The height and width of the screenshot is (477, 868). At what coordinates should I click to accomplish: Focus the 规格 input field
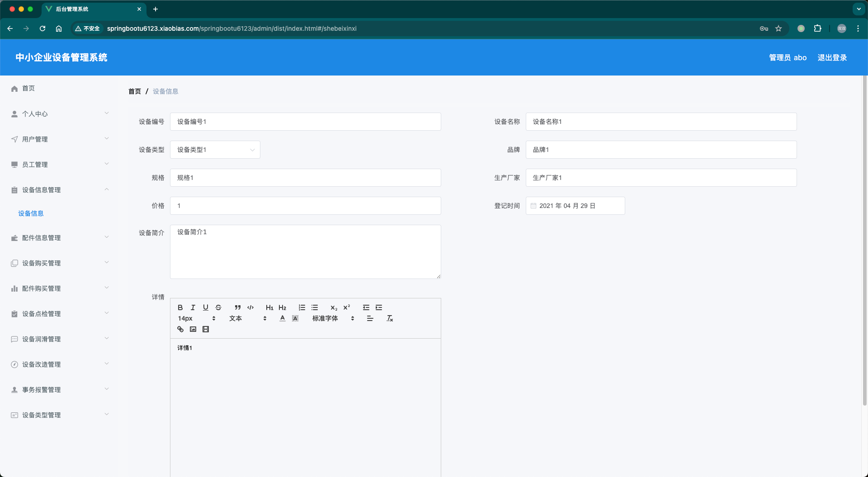(x=306, y=178)
